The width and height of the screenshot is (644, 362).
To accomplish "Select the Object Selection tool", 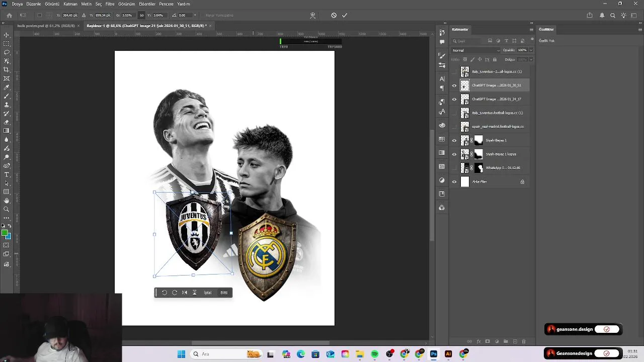I will click(7, 61).
